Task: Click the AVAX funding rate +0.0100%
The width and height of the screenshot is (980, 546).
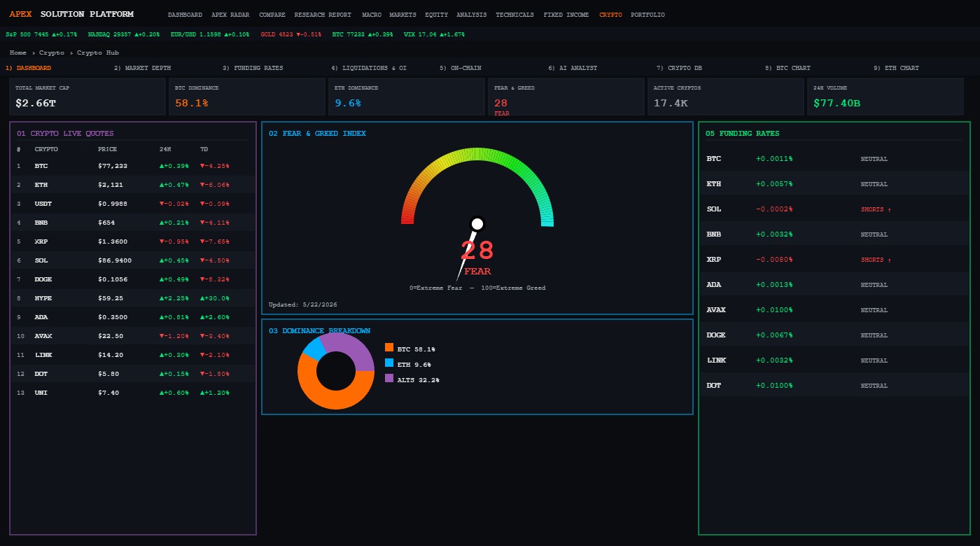Action: click(774, 310)
